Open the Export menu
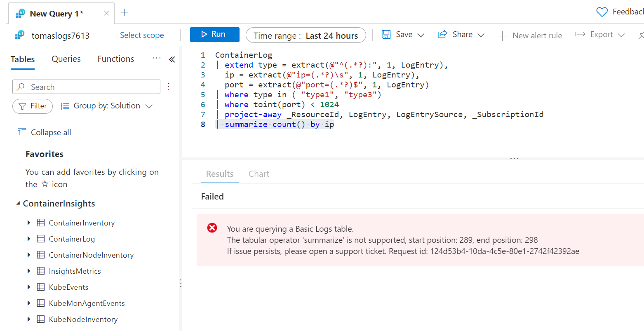 click(600, 35)
